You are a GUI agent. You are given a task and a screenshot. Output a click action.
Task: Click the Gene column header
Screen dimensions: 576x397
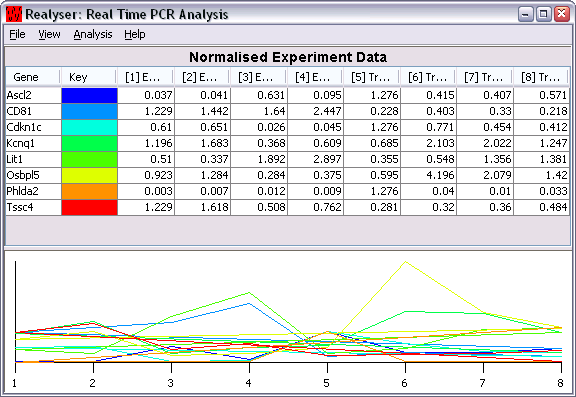[33, 77]
